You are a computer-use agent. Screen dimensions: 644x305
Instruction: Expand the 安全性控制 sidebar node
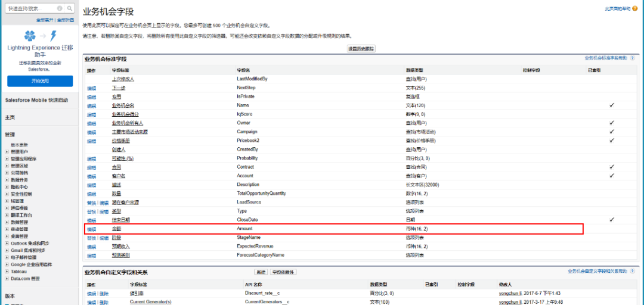point(7,194)
